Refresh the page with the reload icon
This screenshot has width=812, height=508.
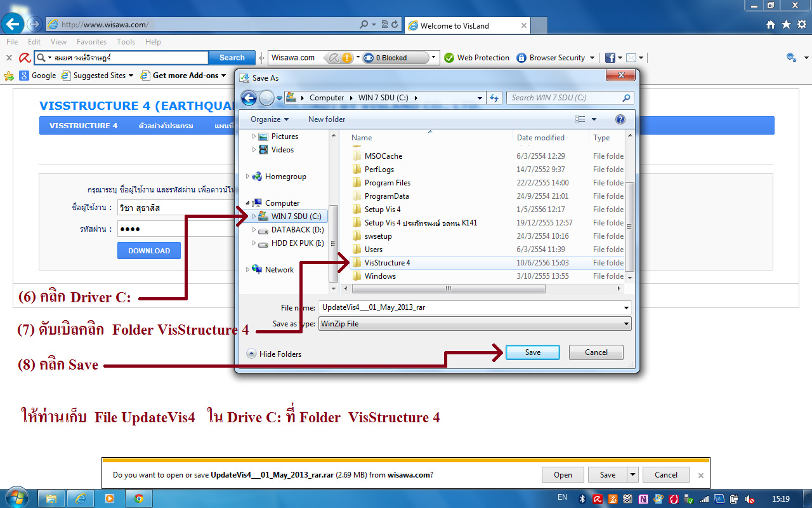(x=395, y=25)
